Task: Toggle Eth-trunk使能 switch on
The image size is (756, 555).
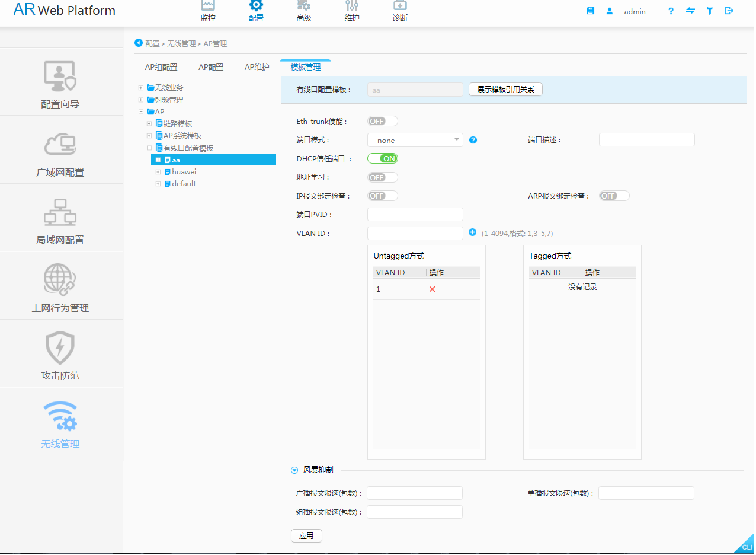Action: coord(382,120)
